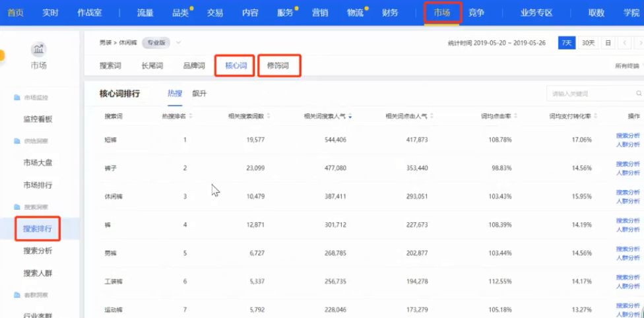Open 竞争 in the top navigation
This screenshot has width=644, height=318.
click(476, 13)
